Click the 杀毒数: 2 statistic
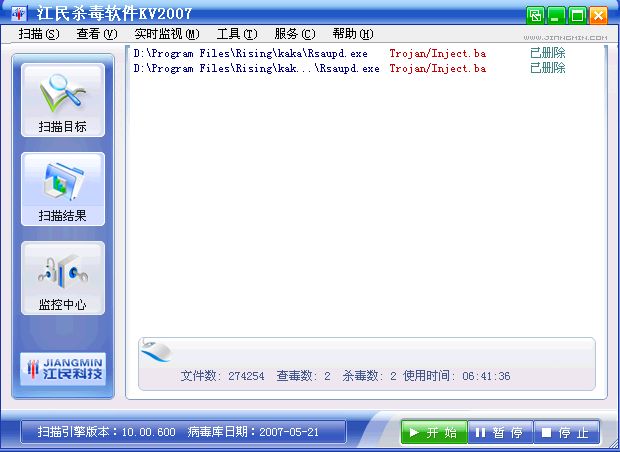The width and height of the screenshot is (620, 452). (x=369, y=376)
